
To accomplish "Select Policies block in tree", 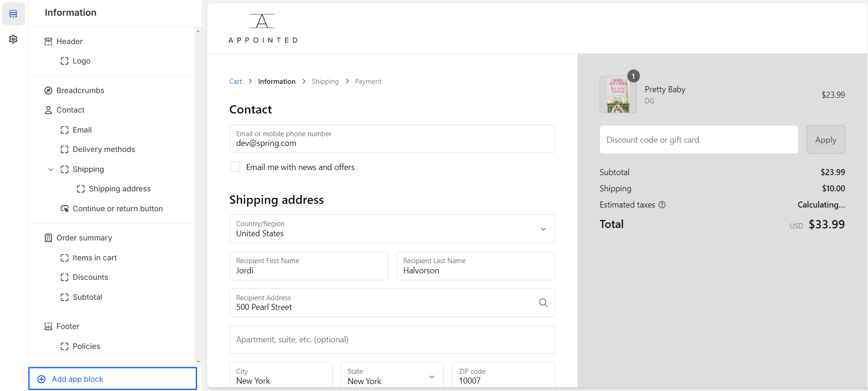I will 86,346.
